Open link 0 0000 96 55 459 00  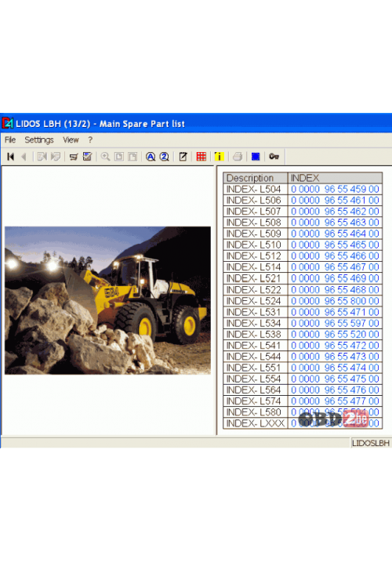pos(335,189)
